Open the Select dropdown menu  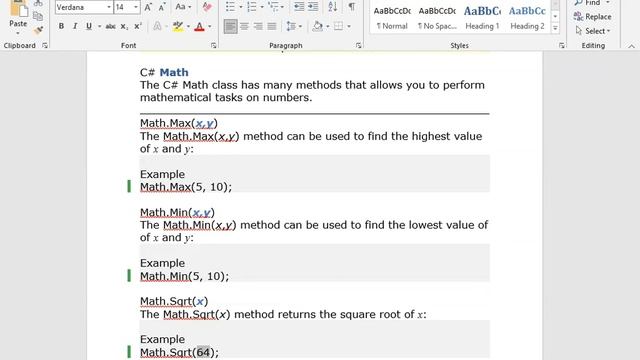pyautogui.click(x=593, y=31)
